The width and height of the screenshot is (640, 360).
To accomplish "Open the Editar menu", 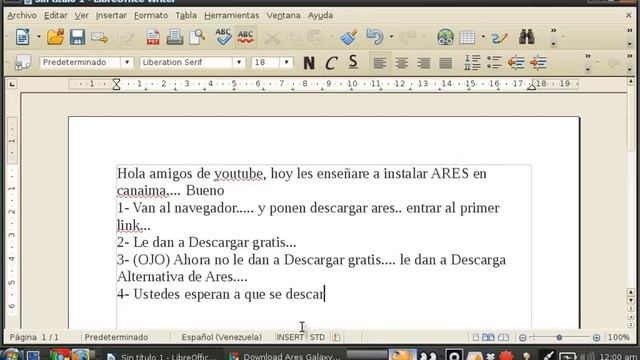I will [56, 16].
